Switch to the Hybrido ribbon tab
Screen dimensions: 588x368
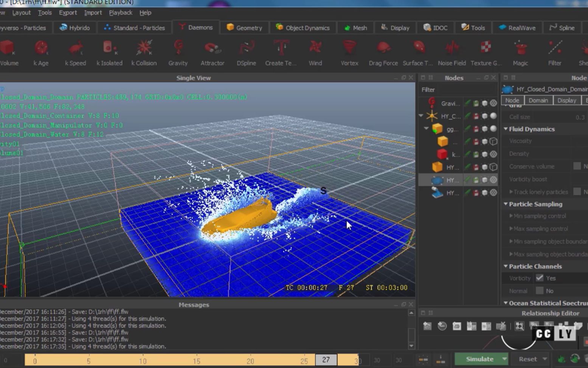point(74,27)
